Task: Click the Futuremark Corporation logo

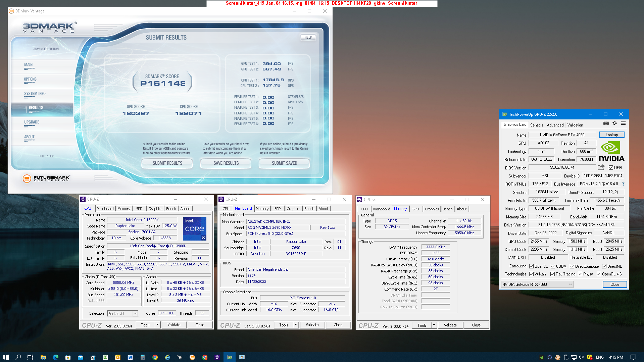Action: coord(46,178)
